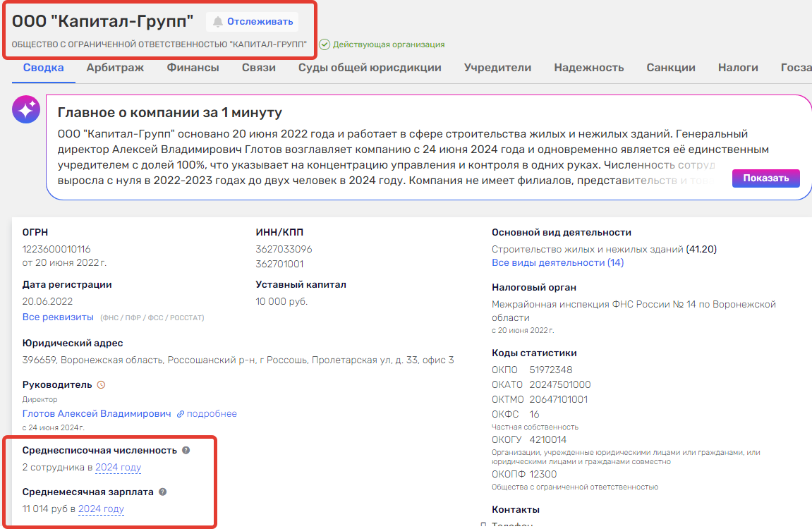Screen dimensions: 812x529
Task: Click the bell icon in Отслеживать button
Action: click(x=218, y=22)
